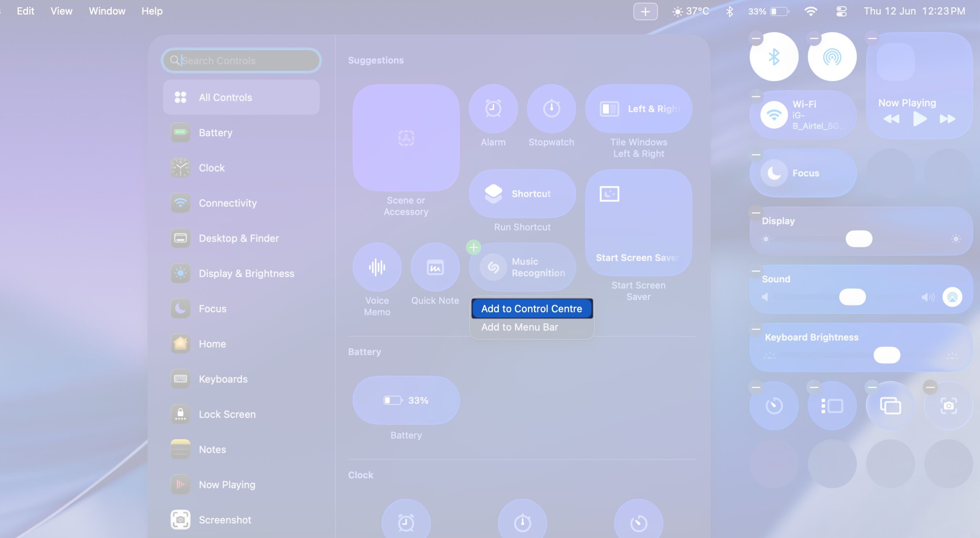Toggle the Display switch in Control Centre
980x538 pixels.
tap(859, 238)
